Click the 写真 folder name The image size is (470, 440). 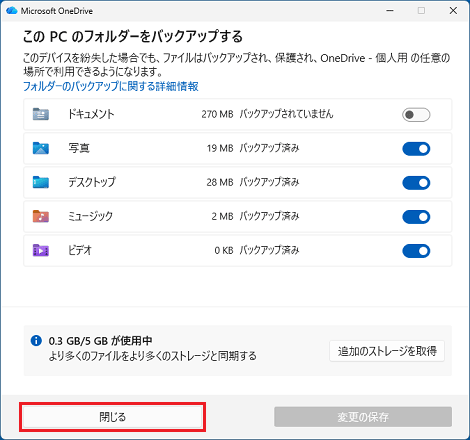(79, 148)
